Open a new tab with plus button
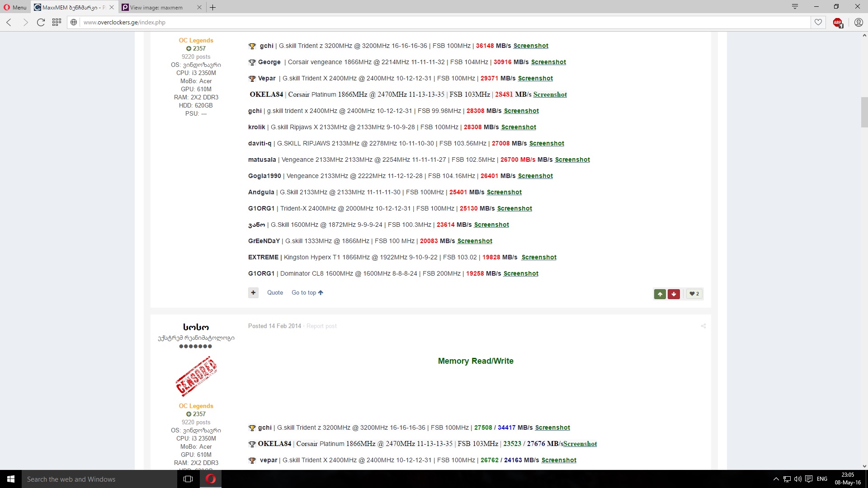Screen dimensions: 868x488 pyautogui.click(x=212, y=7)
